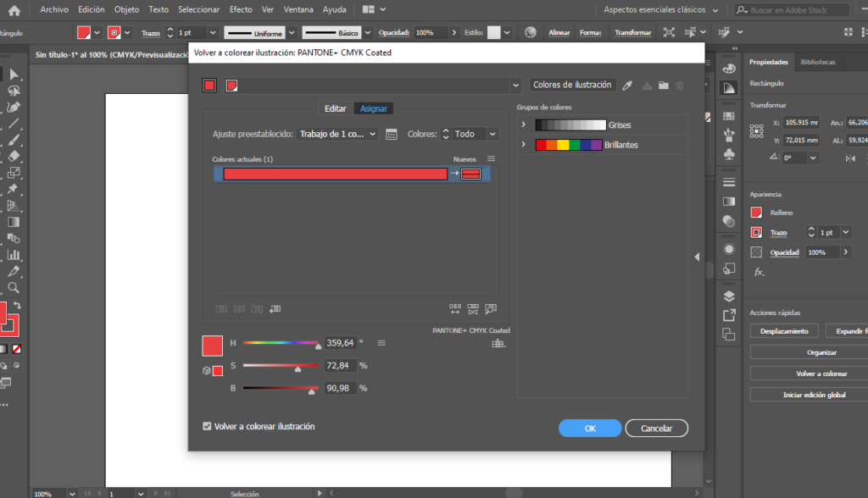The image size is (868, 498).
Task: Open color group folder icon
Action: click(664, 86)
